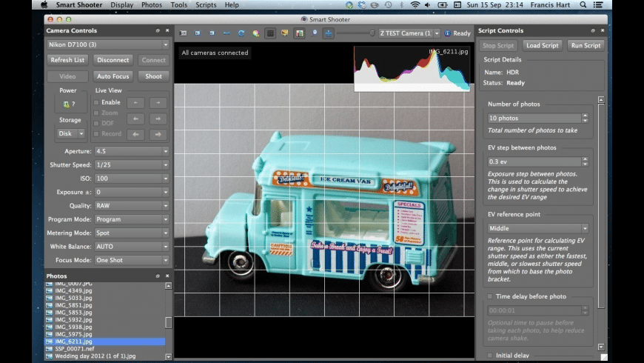The width and height of the screenshot is (644, 363).
Task: Select the magnifier zoom tool icon
Action: pos(315,33)
